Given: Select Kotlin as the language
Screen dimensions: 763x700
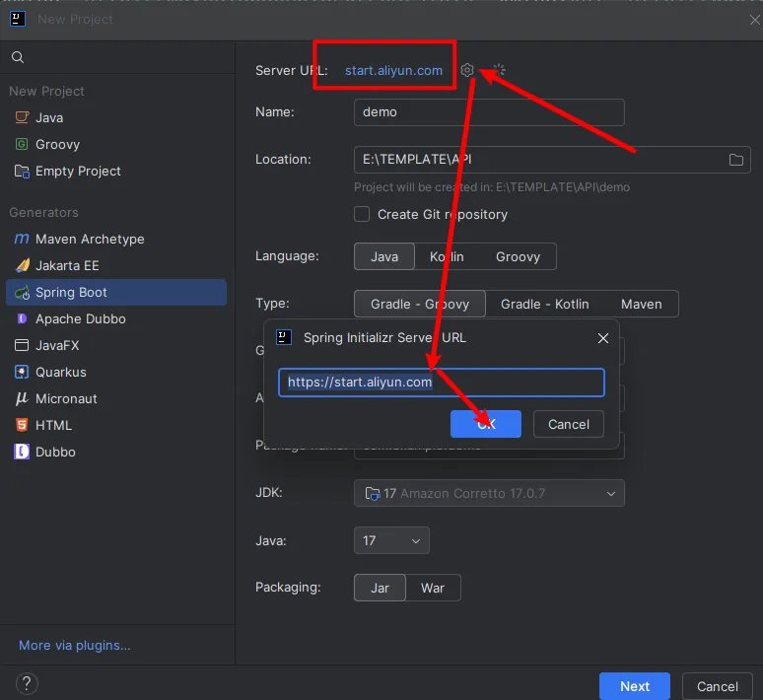Looking at the screenshot, I should (447, 256).
